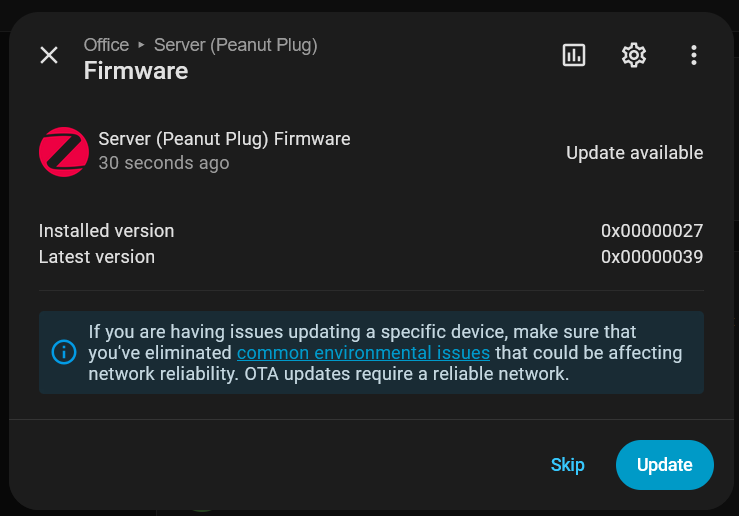This screenshot has width=739, height=516.
Task: Click the Latest version label
Action: 97,257
